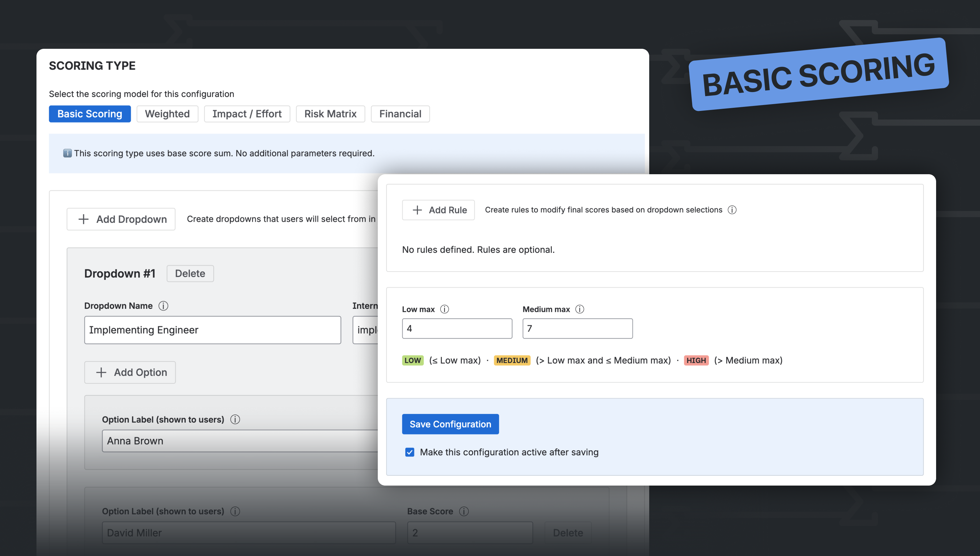Add a new dropdown
980x556 pixels.
[x=121, y=219]
